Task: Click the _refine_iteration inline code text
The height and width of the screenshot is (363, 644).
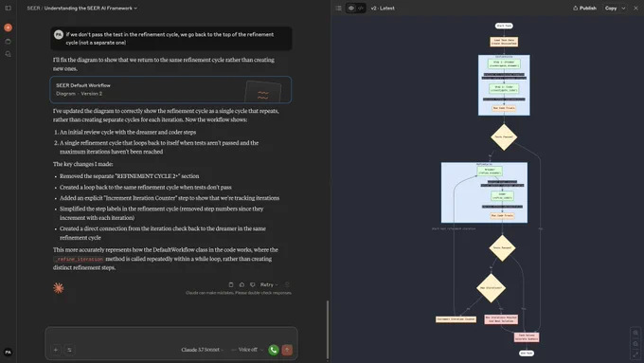Action: tap(79, 259)
